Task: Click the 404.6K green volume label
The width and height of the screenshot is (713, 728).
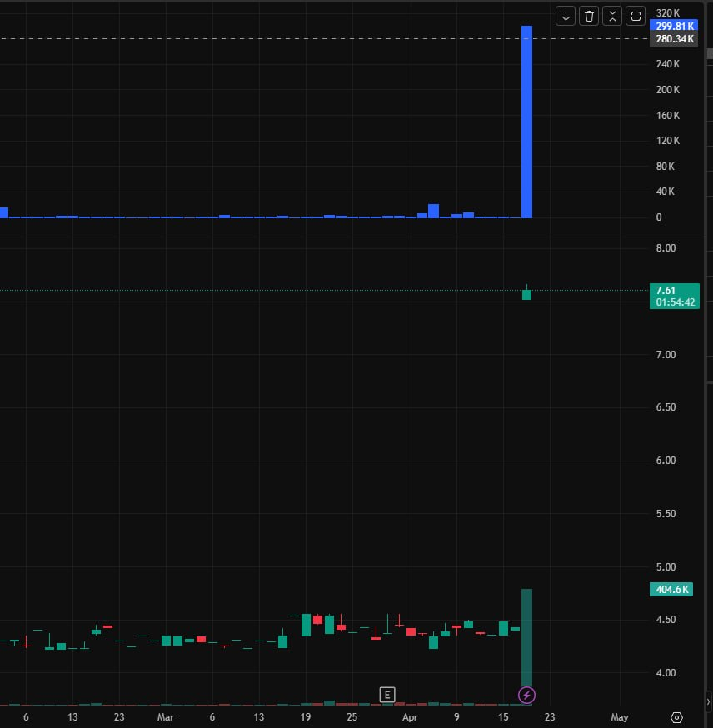Action: 671,589
